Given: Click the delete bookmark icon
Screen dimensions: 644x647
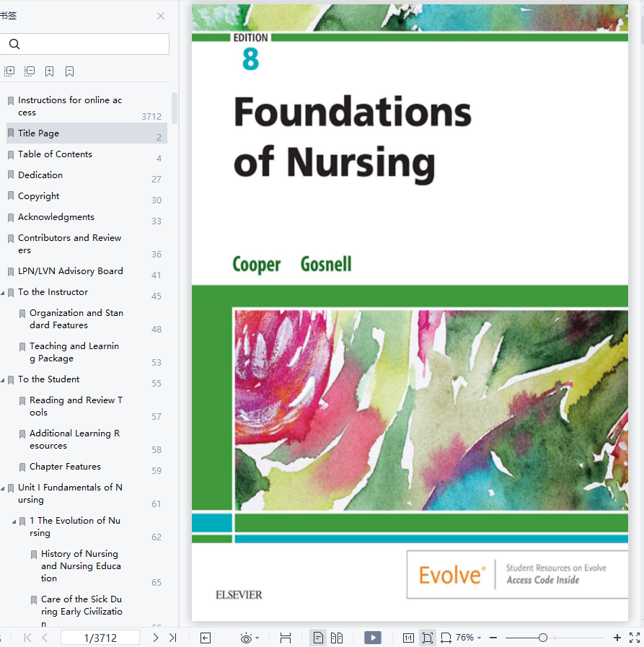Looking at the screenshot, I should pyautogui.click(x=70, y=71).
